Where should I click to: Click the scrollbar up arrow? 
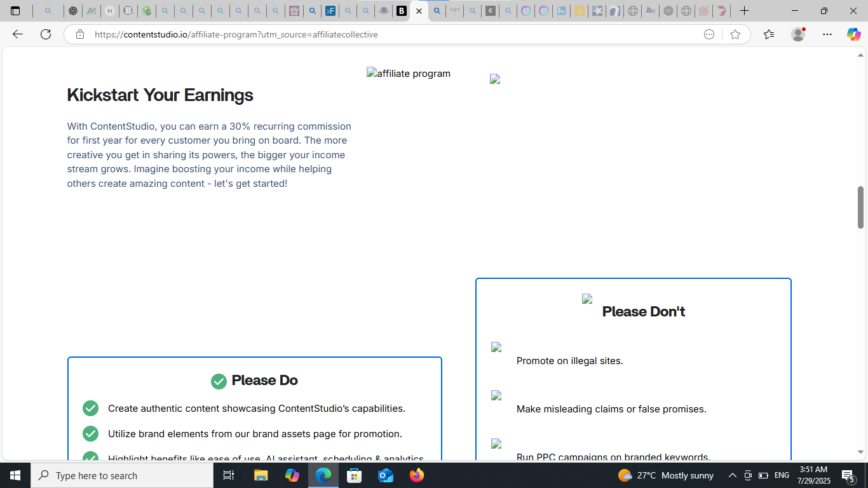click(x=860, y=56)
